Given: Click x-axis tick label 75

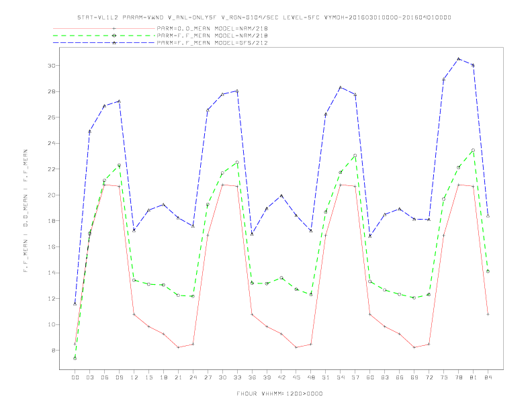Looking at the screenshot, I should [x=444, y=377].
